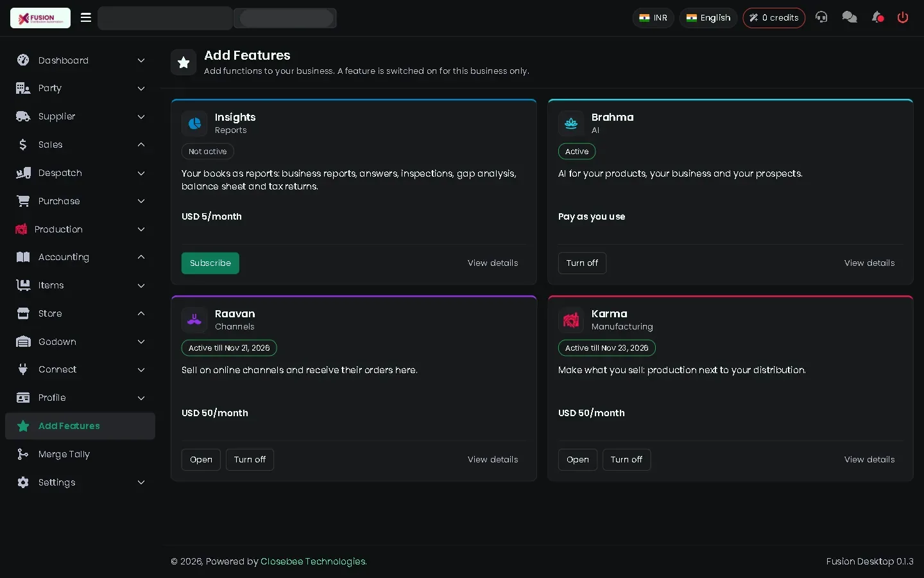The width and height of the screenshot is (924, 578).
Task: Click the Add Features star header icon
Action: point(184,62)
